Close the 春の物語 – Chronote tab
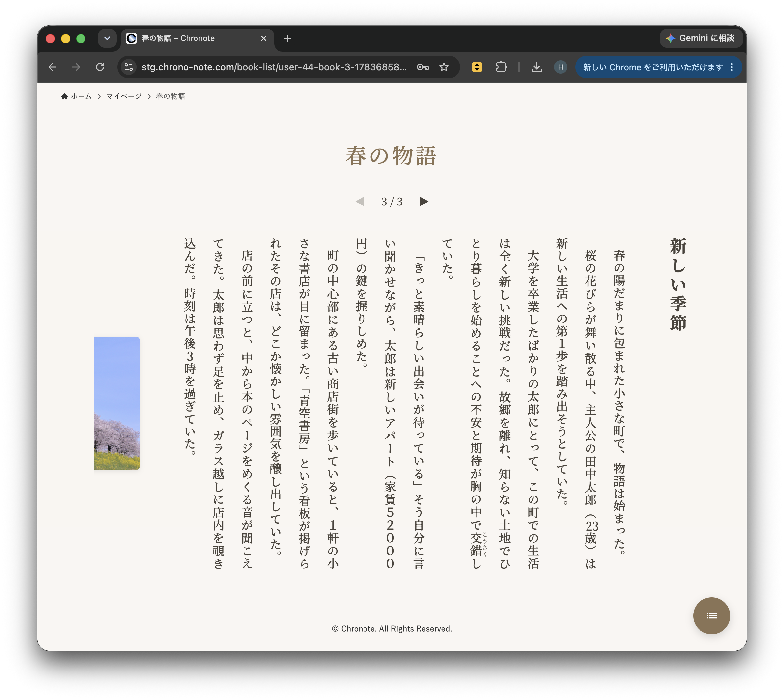This screenshot has height=700, width=784. (x=264, y=38)
